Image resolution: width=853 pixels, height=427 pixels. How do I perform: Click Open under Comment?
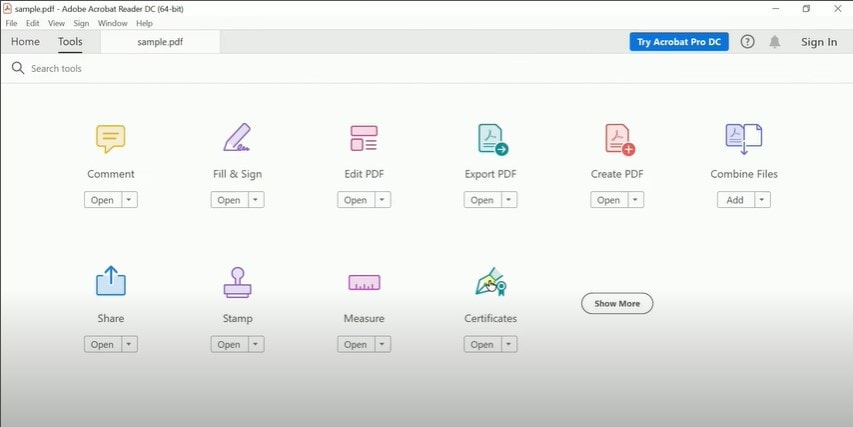coord(102,200)
